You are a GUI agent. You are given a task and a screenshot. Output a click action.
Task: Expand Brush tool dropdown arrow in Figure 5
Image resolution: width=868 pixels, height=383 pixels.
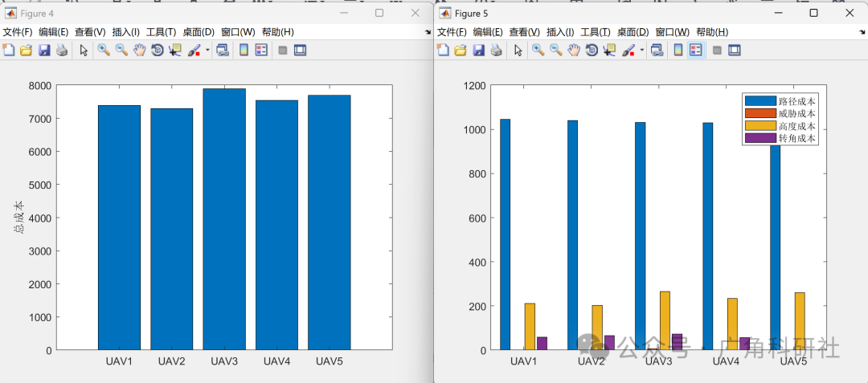[x=642, y=51]
